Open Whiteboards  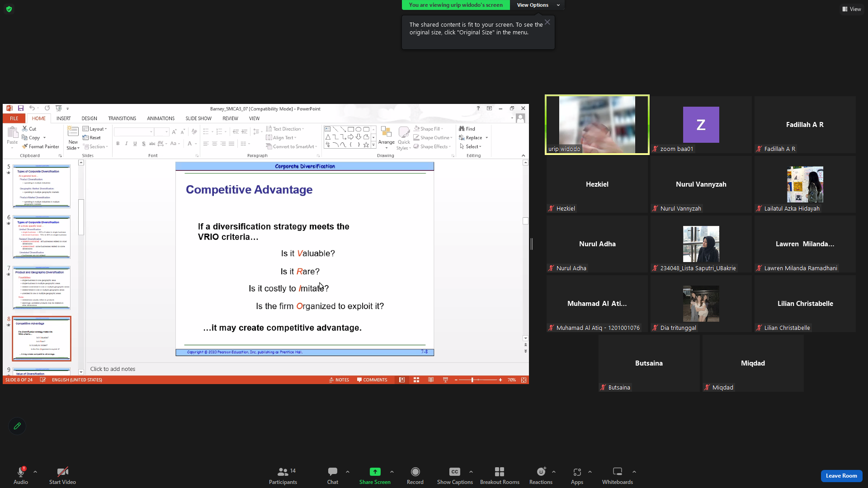(x=617, y=475)
